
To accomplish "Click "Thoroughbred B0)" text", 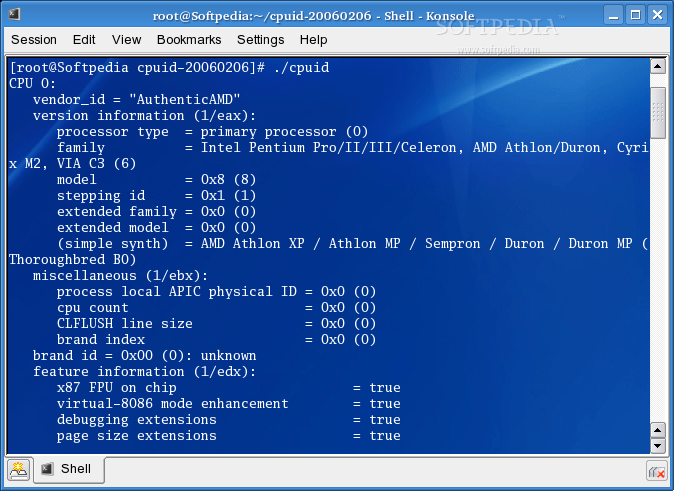I will click(x=72, y=259).
